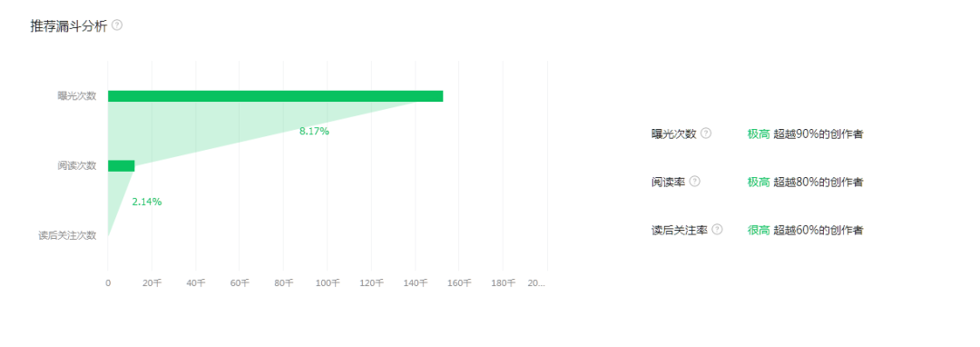Click the 100千 x-axis tick label
This screenshot has height=347, width=980.
(328, 283)
